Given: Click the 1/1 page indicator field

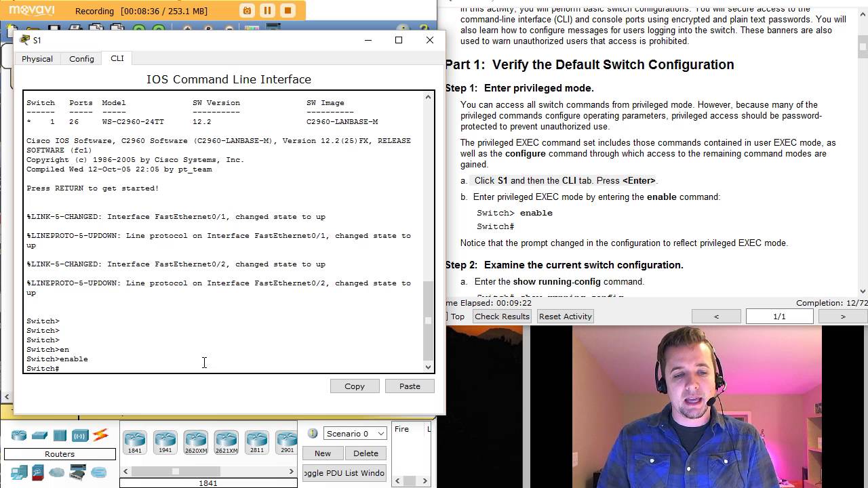Looking at the screenshot, I should [779, 317].
